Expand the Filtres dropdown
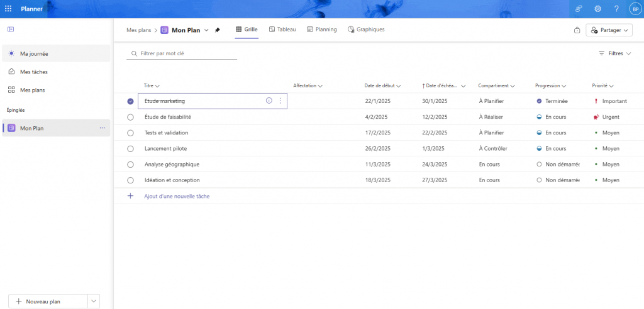 (614, 54)
